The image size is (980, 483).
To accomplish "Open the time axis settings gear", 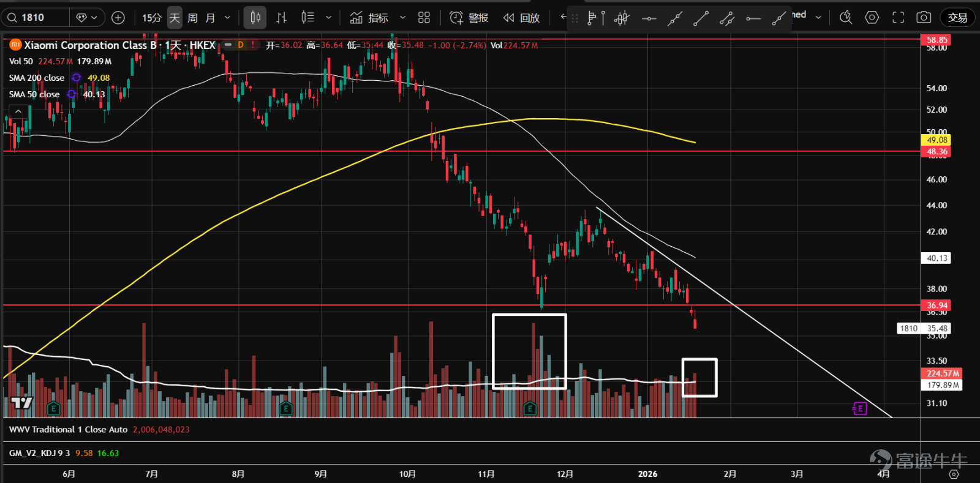I will point(954,474).
